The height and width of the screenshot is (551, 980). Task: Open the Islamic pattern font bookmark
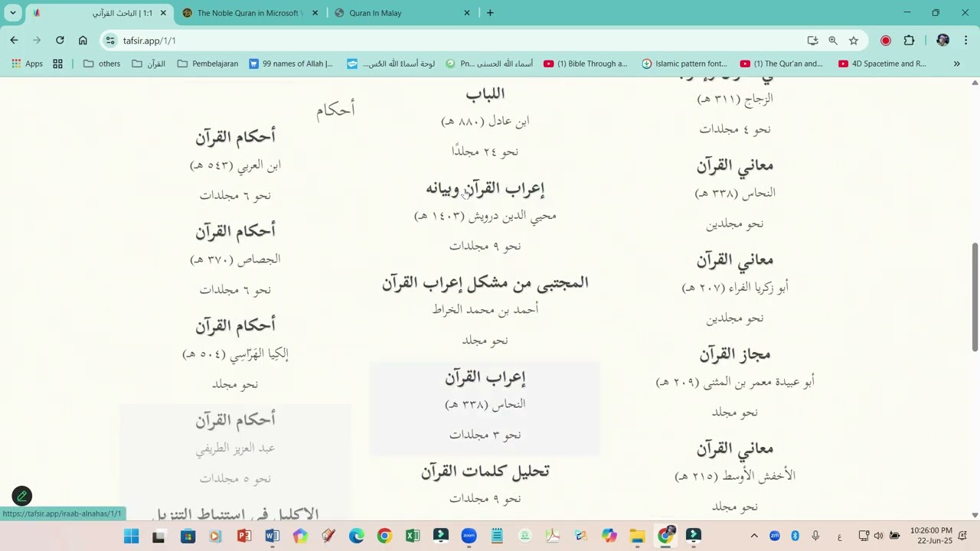(x=684, y=64)
